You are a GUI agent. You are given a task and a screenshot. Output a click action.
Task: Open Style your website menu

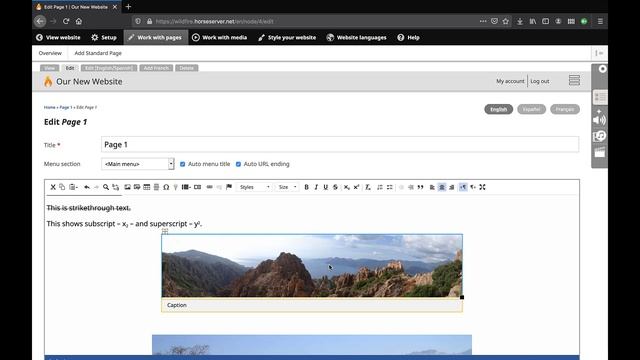[x=287, y=37]
